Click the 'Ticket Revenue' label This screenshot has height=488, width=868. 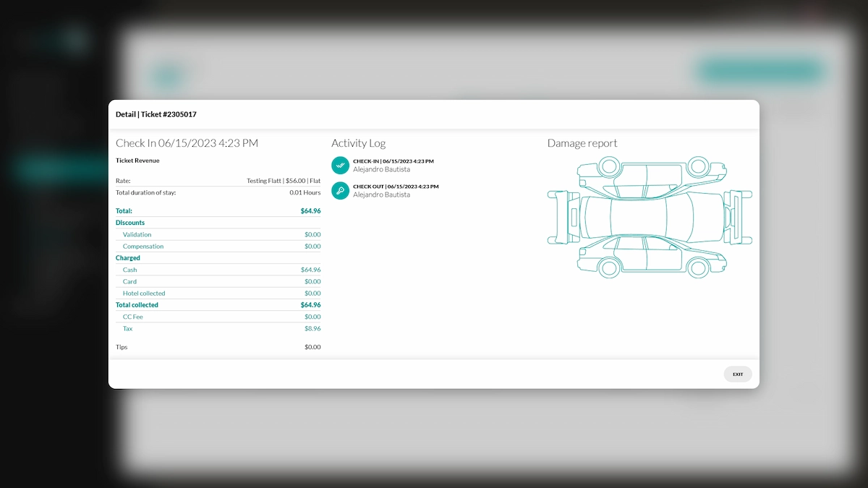click(x=137, y=160)
